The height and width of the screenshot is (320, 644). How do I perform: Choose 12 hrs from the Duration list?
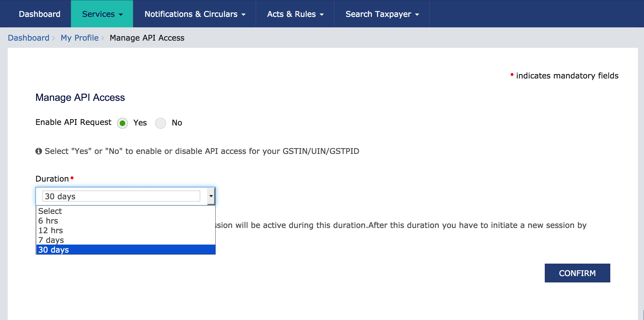click(x=51, y=230)
